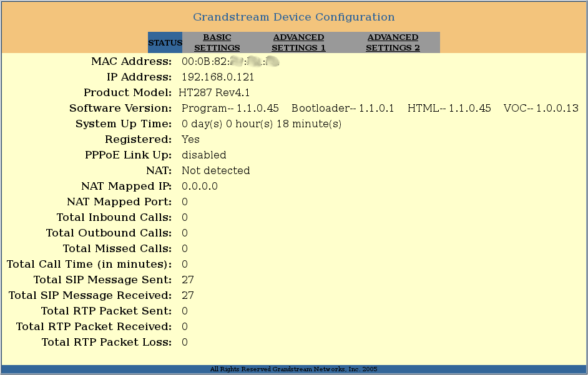Click the System Up Time value
The height and width of the screenshot is (375, 588).
[x=261, y=124]
